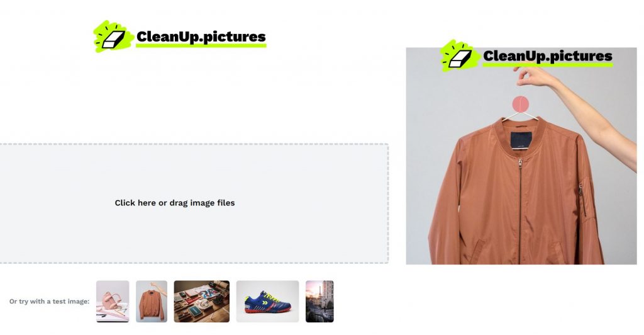Click the CleanUp.pictures text over the jacket preview

(548, 56)
